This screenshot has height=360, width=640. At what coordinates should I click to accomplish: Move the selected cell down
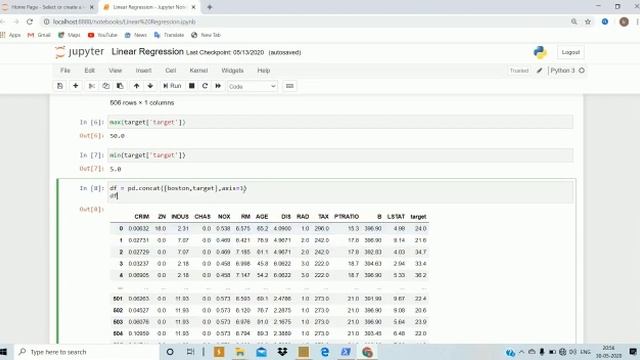pos(150,86)
